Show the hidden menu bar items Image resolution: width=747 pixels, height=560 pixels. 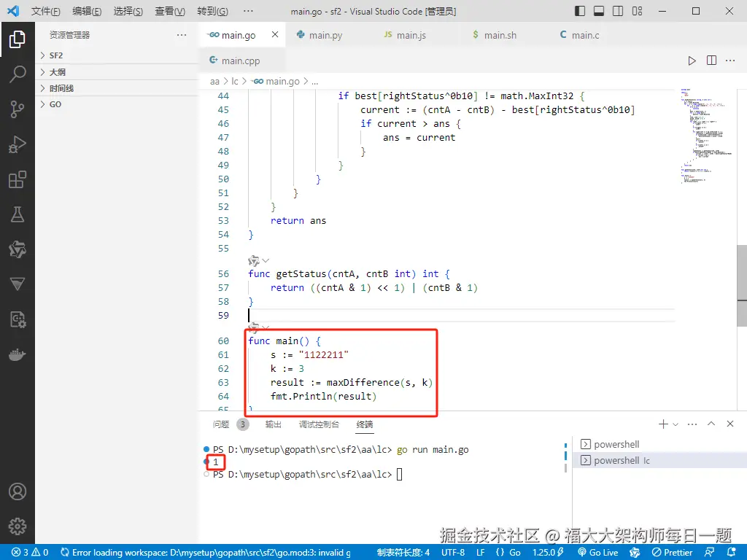pos(248,11)
